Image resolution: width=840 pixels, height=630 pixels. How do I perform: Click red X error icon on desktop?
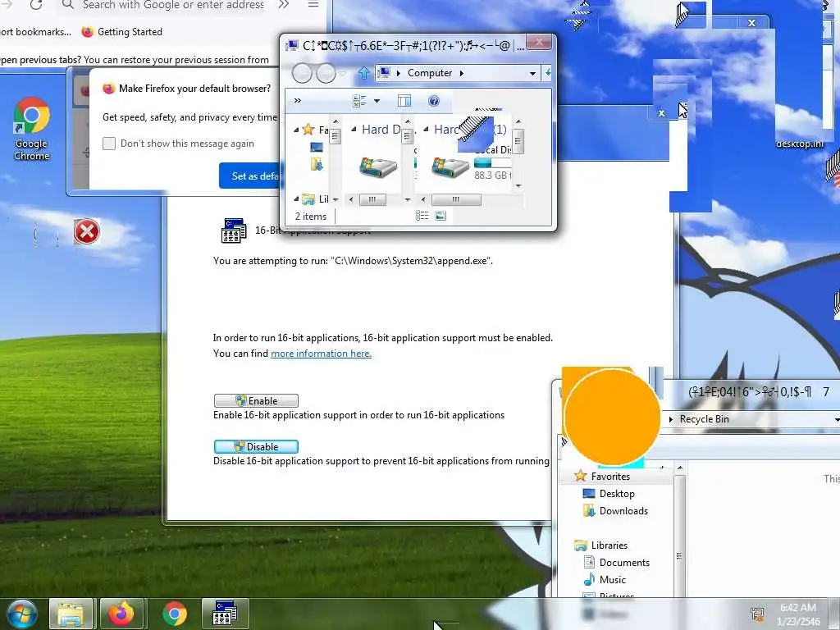(86, 232)
